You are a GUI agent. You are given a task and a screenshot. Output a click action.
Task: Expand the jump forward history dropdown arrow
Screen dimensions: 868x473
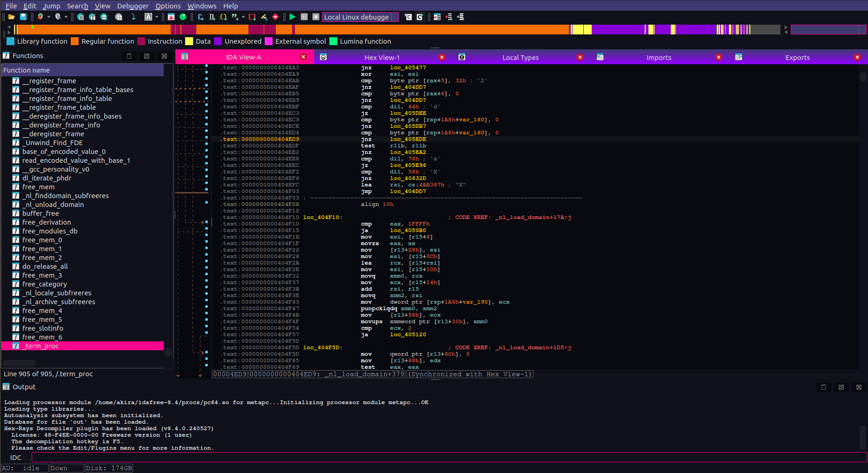[66, 17]
